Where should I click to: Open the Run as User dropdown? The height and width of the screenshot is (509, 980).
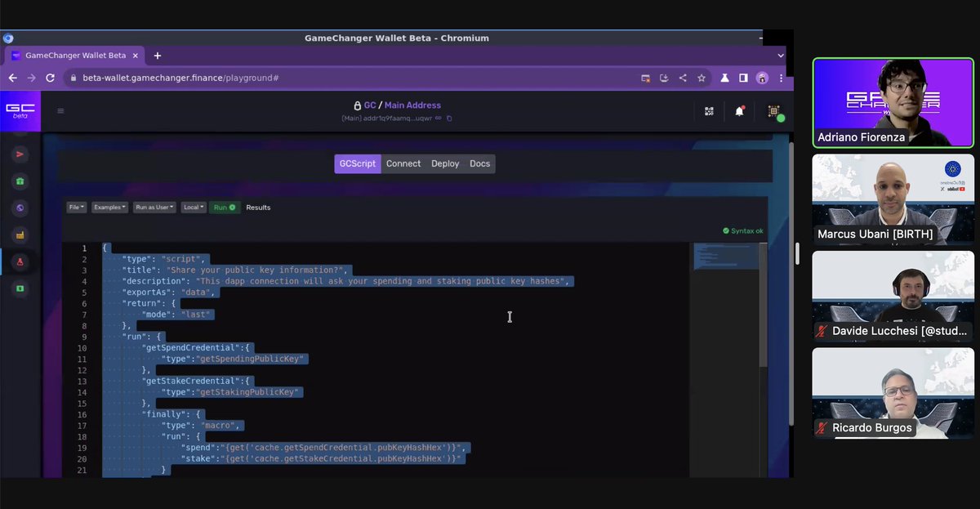tap(154, 208)
